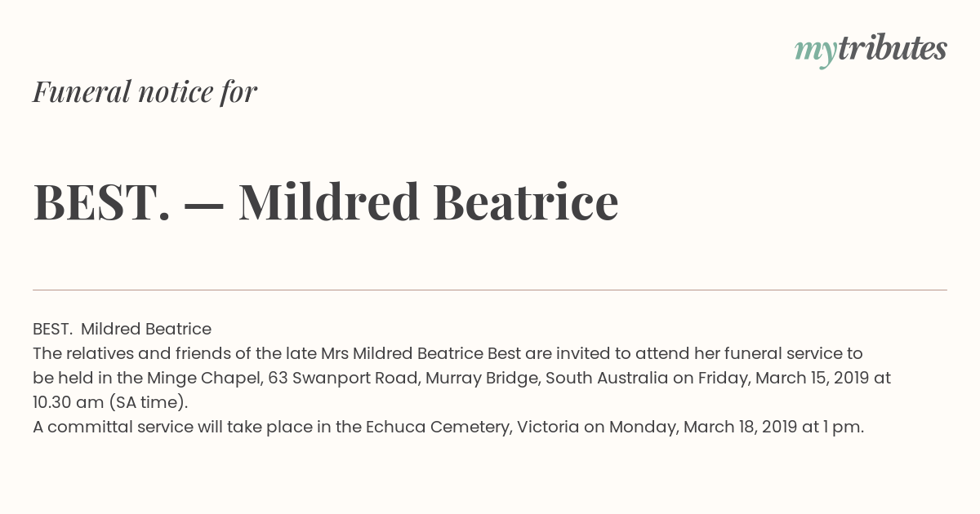Click the large "BEST. — Mildred Beatrice" title
This screenshot has height=514, width=980.
pyautogui.click(x=326, y=202)
